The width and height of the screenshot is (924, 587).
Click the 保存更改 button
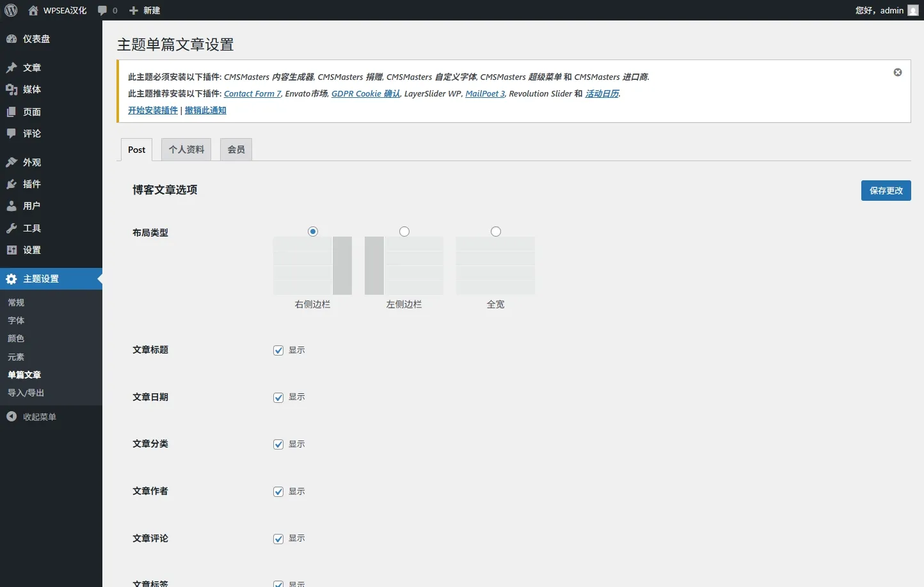[x=886, y=191]
